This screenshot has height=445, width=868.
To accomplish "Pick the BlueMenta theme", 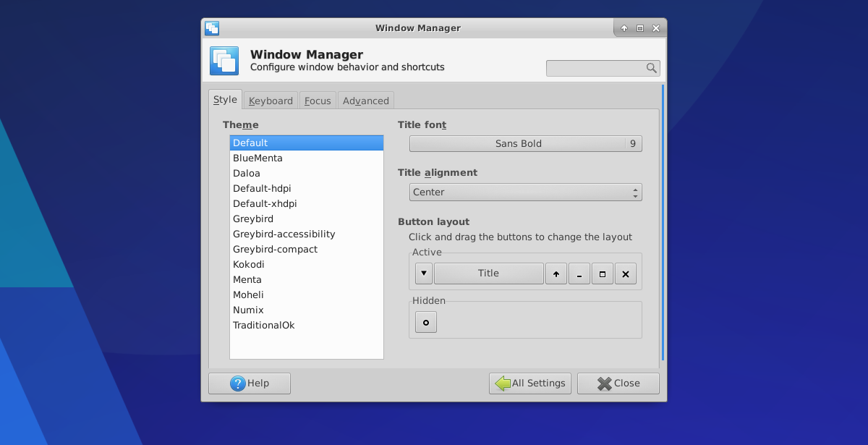I will pyautogui.click(x=258, y=158).
